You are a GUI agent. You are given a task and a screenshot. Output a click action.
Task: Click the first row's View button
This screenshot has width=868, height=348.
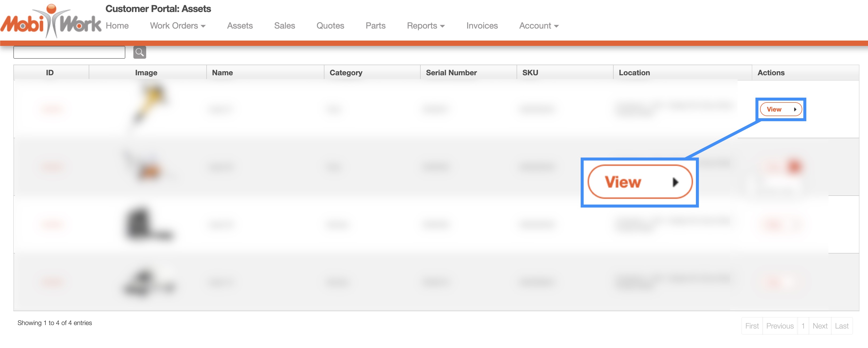click(x=780, y=109)
